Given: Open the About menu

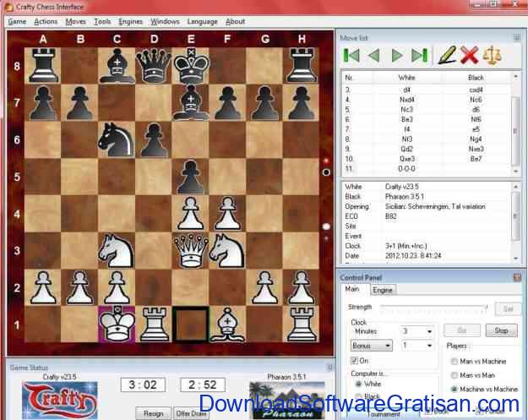Looking at the screenshot, I should point(235,22).
